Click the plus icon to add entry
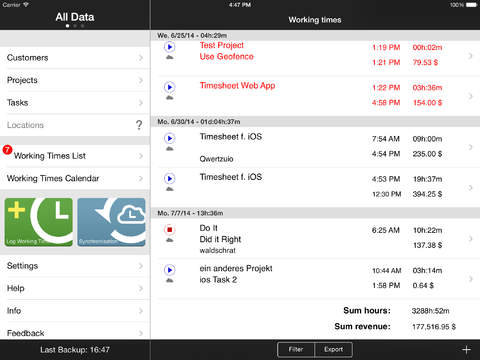Viewport: 480px width, 360px height. click(x=466, y=350)
